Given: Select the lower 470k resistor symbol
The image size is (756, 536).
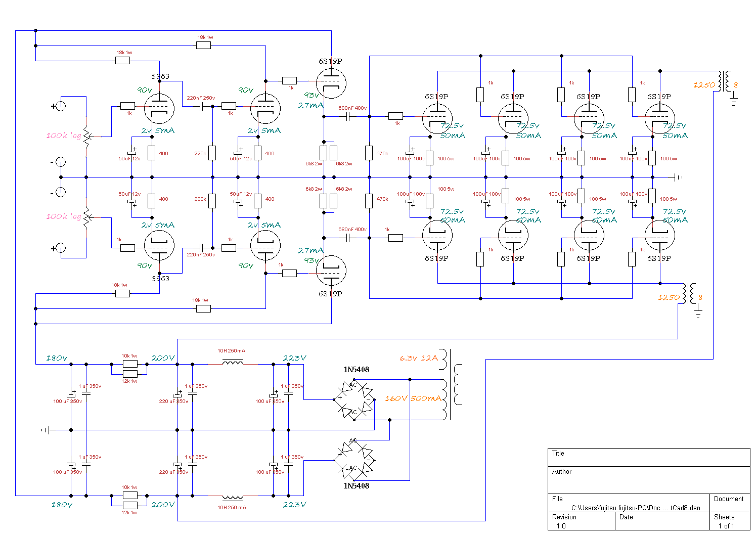Looking at the screenshot, I should pos(369,201).
